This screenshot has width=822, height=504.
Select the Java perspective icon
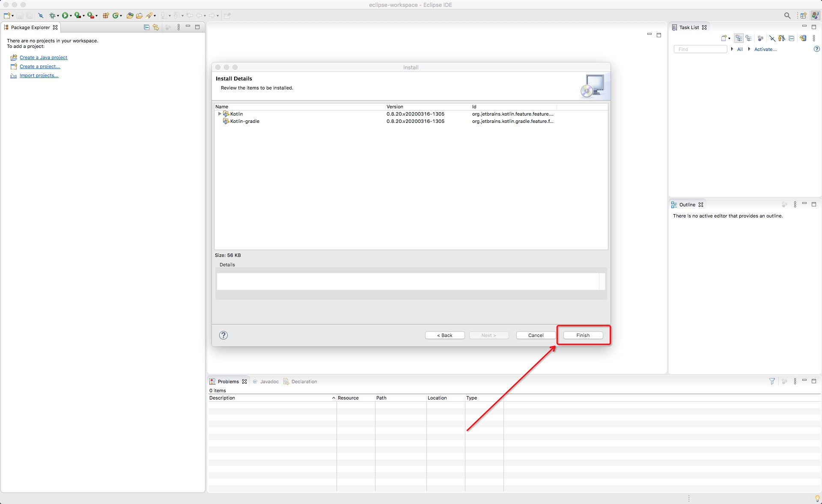pos(815,15)
